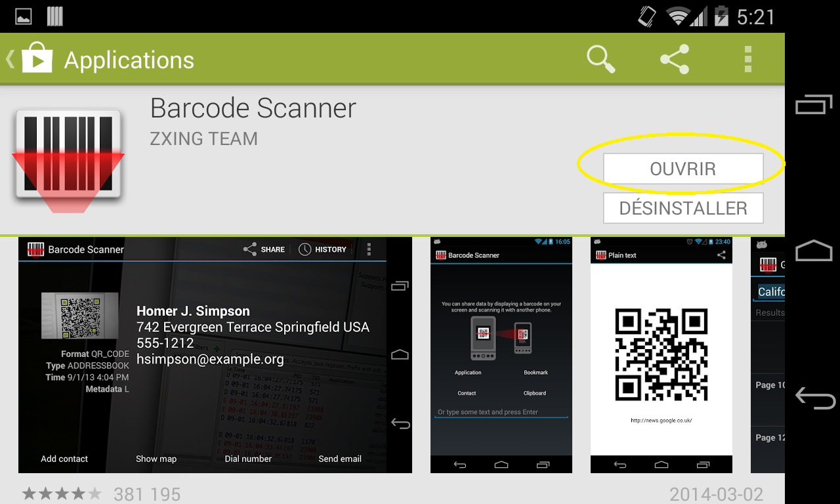
Task: Open the large landscape contact-scan screenshot
Action: point(215,354)
